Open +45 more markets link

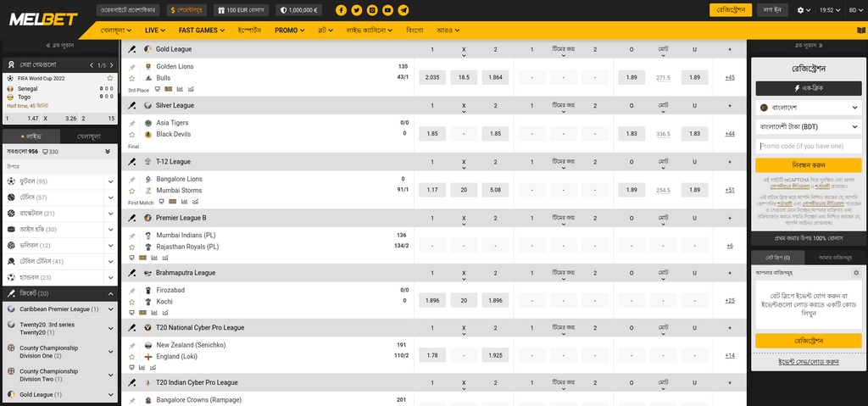(730, 77)
